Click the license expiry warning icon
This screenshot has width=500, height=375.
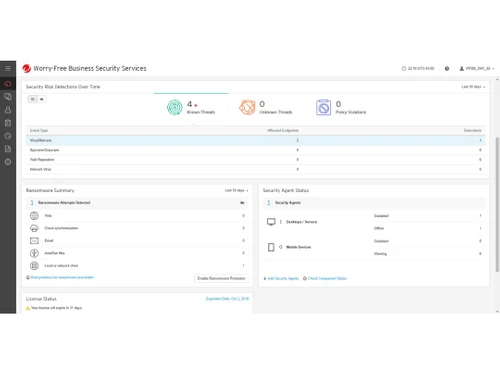pyautogui.click(x=28, y=308)
